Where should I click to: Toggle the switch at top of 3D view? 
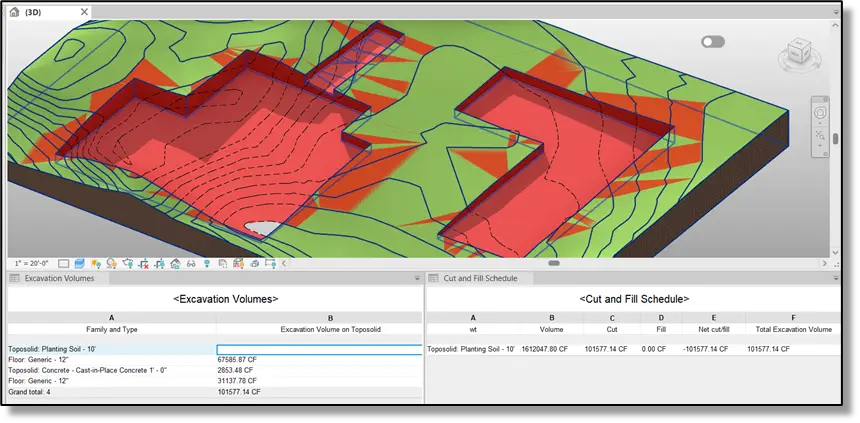tap(713, 42)
